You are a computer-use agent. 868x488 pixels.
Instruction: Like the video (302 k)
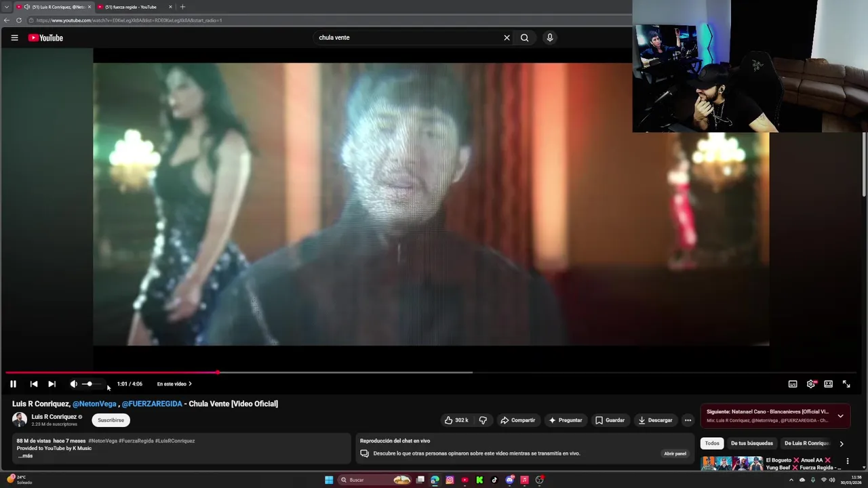click(x=456, y=420)
